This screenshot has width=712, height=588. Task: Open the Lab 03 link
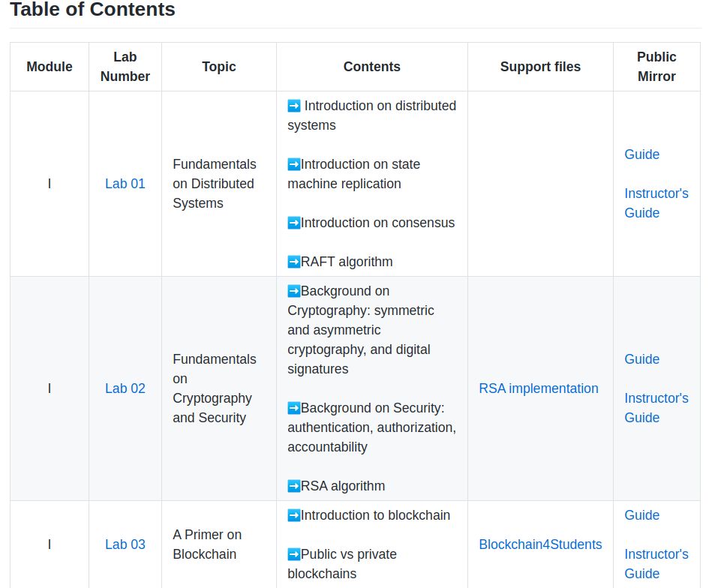click(125, 544)
